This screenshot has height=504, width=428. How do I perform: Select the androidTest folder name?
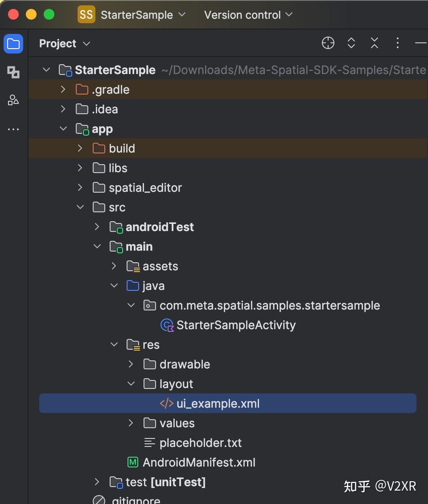click(x=160, y=227)
